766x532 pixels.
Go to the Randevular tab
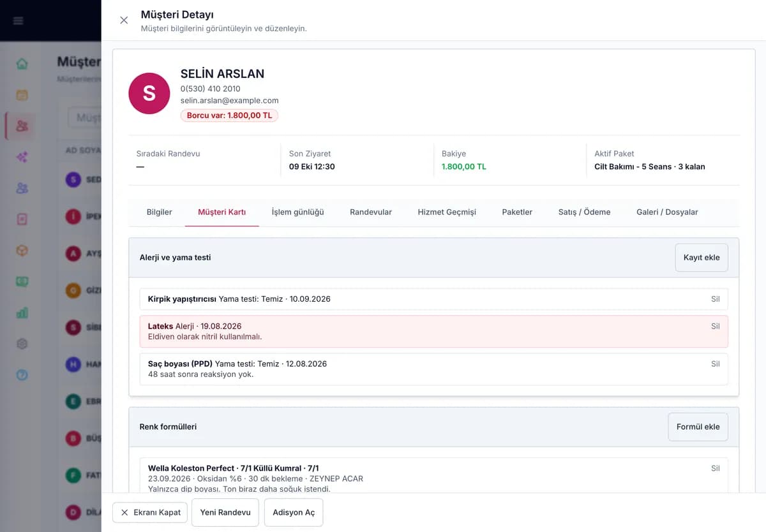click(x=371, y=212)
